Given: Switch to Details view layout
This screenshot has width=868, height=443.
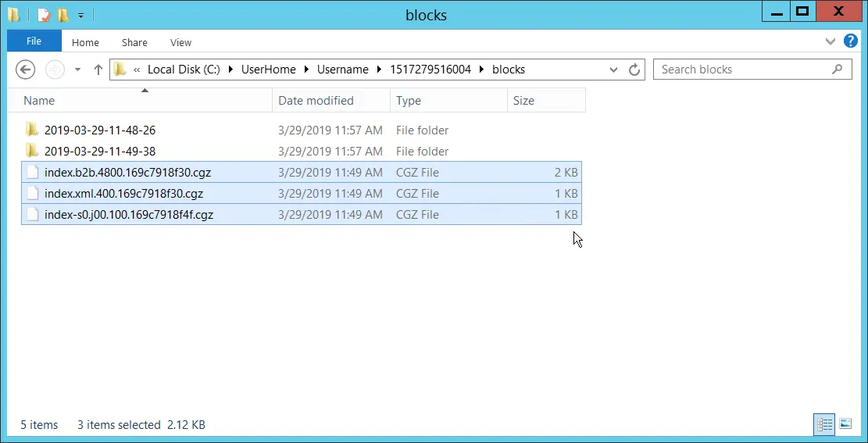Looking at the screenshot, I should click(x=824, y=424).
